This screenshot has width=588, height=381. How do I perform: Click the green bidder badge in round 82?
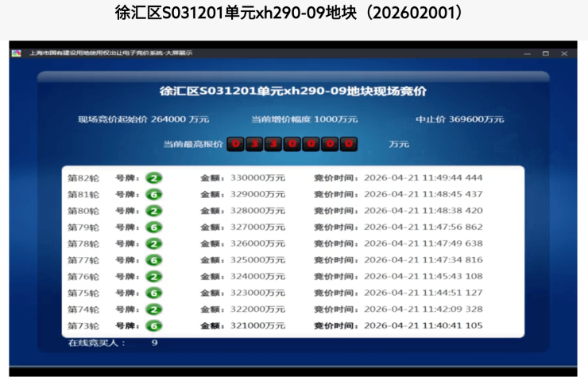[153, 177]
